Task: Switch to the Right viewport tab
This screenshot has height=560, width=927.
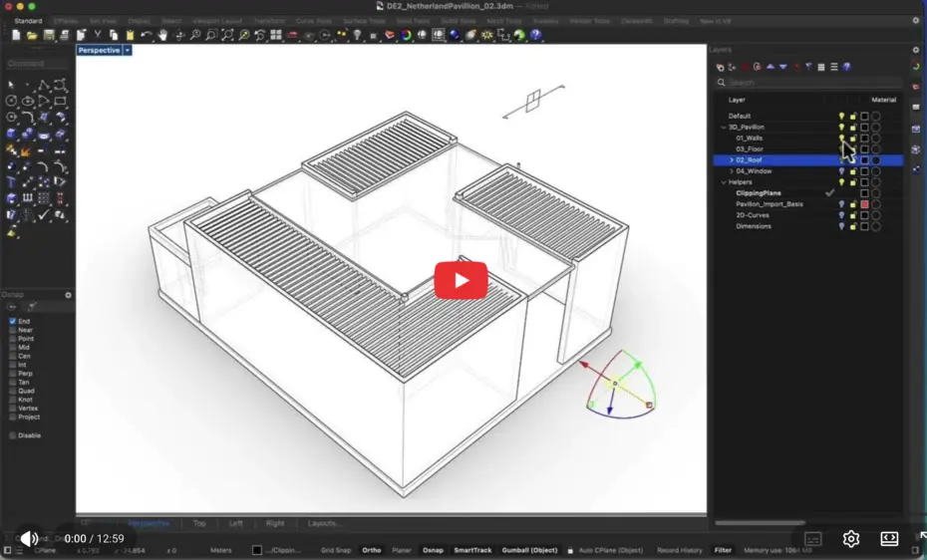Action: (275, 523)
